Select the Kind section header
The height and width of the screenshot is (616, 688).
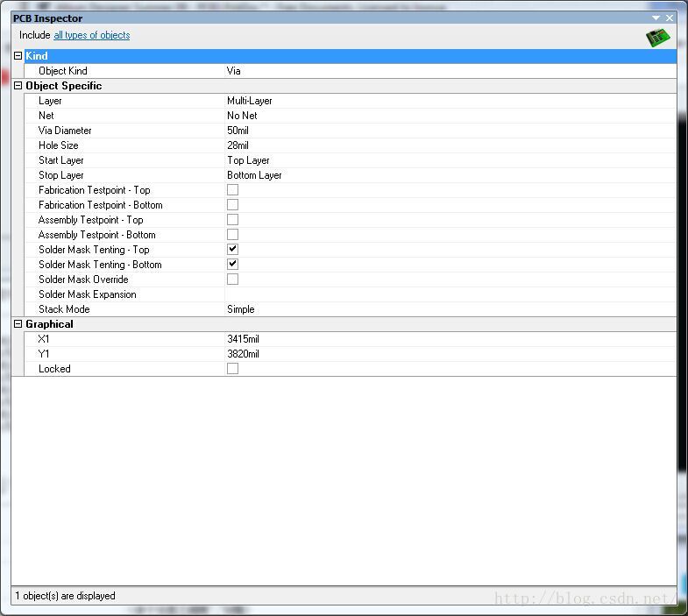point(351,56)
